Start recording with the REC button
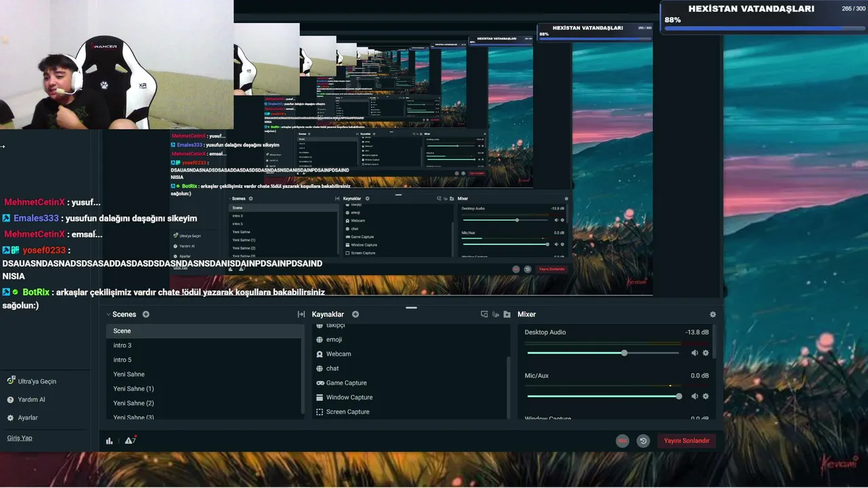The height and width of the screenshot is (488, 868). (622, 441)
